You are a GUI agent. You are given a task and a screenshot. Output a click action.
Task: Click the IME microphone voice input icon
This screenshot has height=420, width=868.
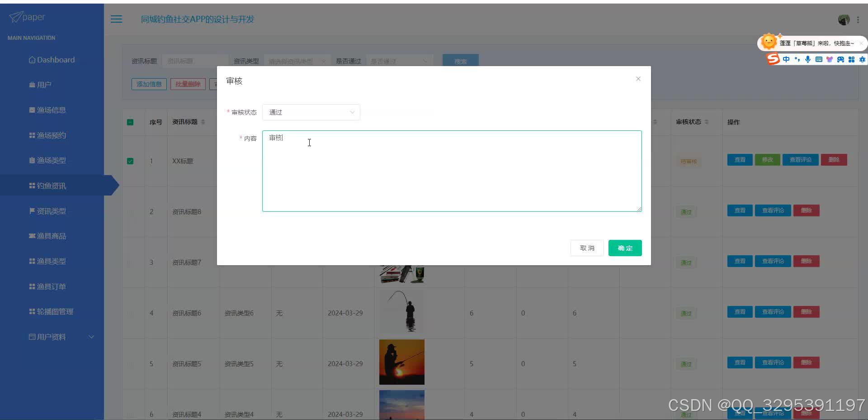point(808,59)
